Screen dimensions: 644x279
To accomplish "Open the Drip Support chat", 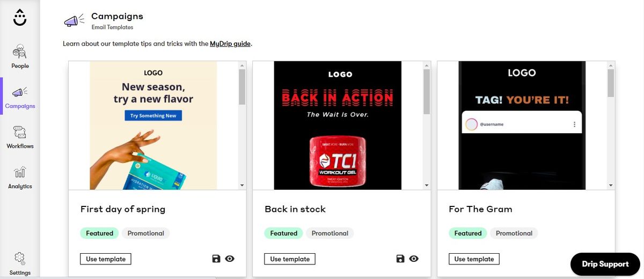I will 605,264.
